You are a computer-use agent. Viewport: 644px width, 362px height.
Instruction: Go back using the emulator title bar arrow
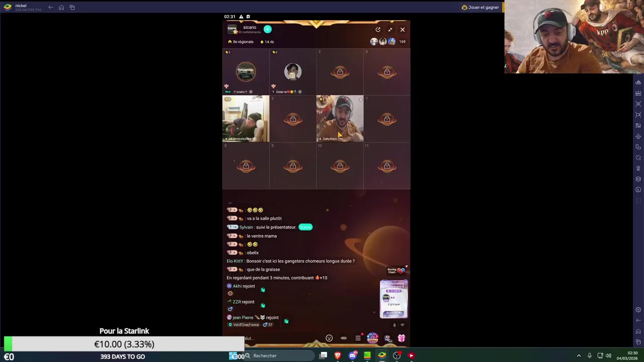51,8
